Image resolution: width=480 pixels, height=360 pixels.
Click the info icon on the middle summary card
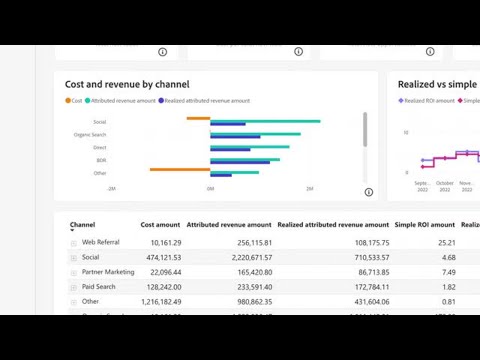pyautogui.click(x=298, y=52)
